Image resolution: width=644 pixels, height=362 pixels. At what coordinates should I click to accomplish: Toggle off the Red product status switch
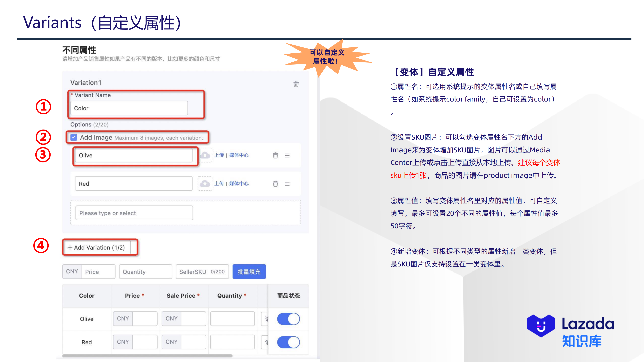(288, 342)
